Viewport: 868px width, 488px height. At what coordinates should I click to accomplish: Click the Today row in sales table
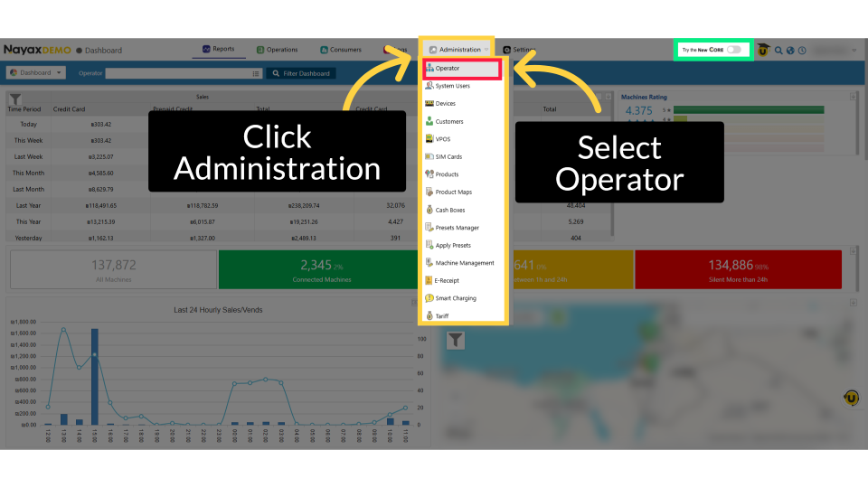click(x=28, y=125)
